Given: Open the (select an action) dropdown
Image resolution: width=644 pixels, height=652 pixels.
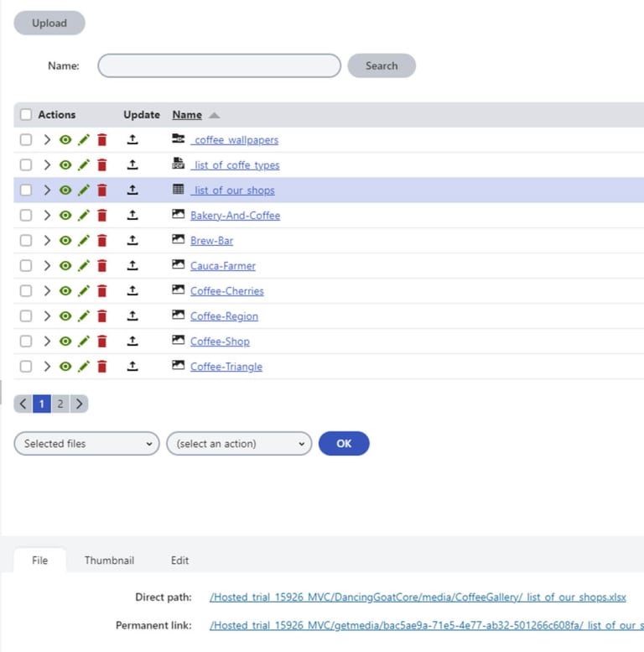Looking at the screenshot, I should click(x=239, y=444).
